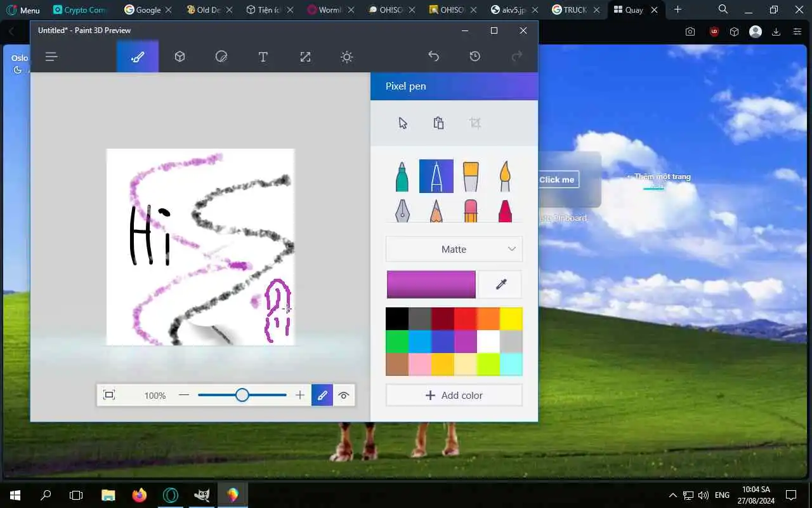The image size is (812, 508).
Task: Open the Paint 3D hamburger menu
Action: [51, 57]
